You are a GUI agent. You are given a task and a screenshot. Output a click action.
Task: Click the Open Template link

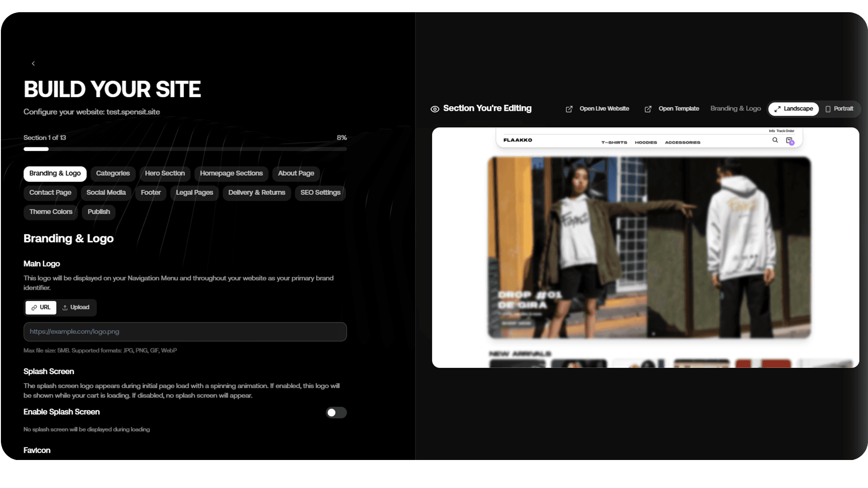(679, 109)
